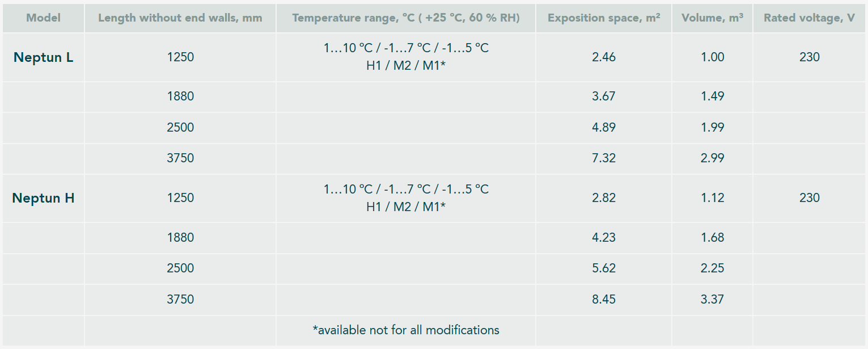Select the 2.82 exposition space cell
Image resolution: width=868 pixels, height=349 pixels.
[x=604, y=198]
